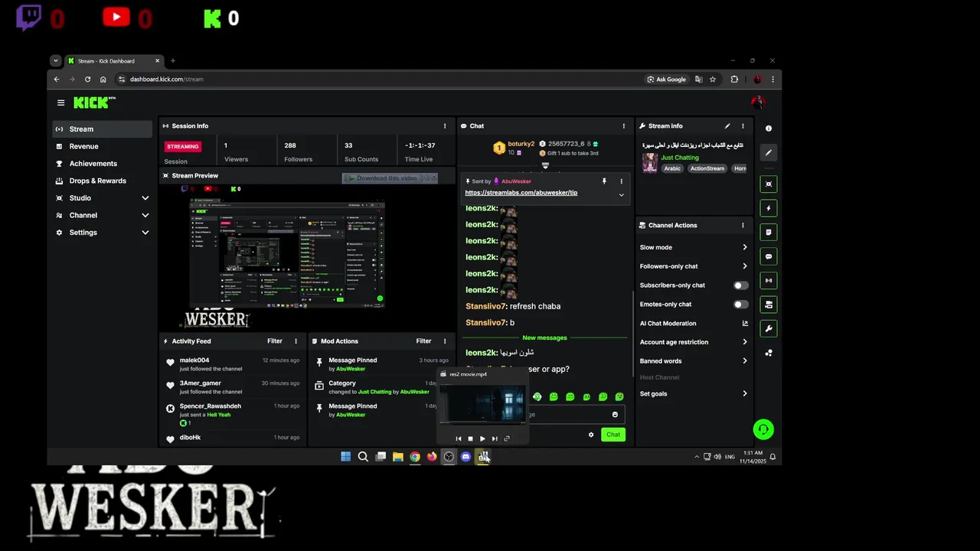The height and width of the screenshot is (551, 980).
Task: Open Mod Actions three-dot menu
Action: coord(445,341)
